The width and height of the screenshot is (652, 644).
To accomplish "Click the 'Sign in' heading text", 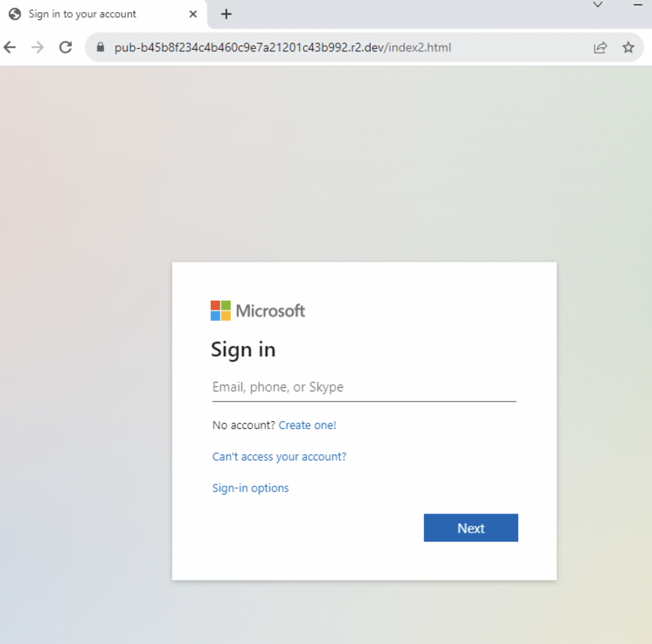I will [243, 350].
